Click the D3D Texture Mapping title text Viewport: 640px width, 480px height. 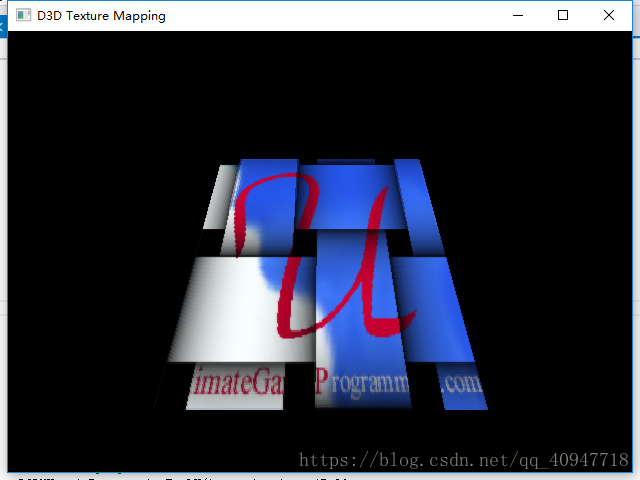pos(101,16)
